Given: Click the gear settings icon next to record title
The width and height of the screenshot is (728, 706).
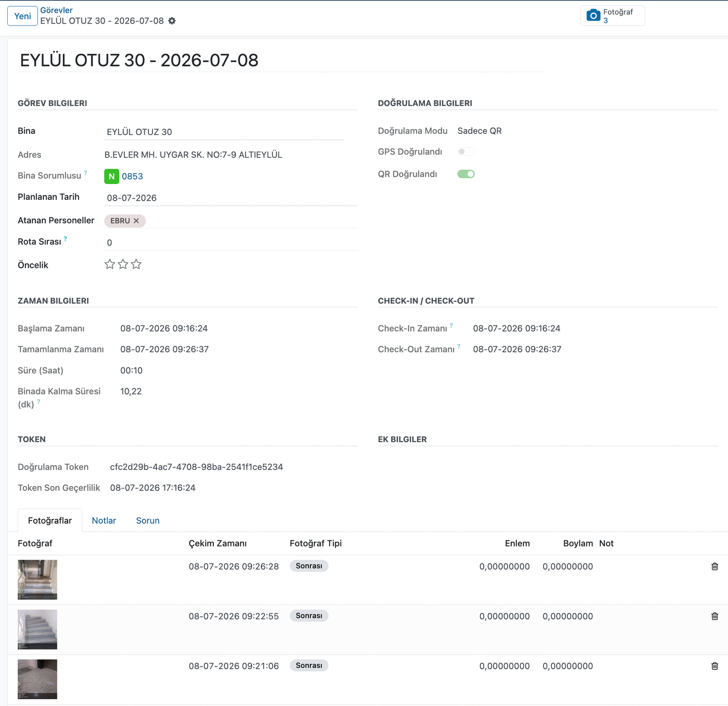Looking at the screenshot, I should [172, 21].
